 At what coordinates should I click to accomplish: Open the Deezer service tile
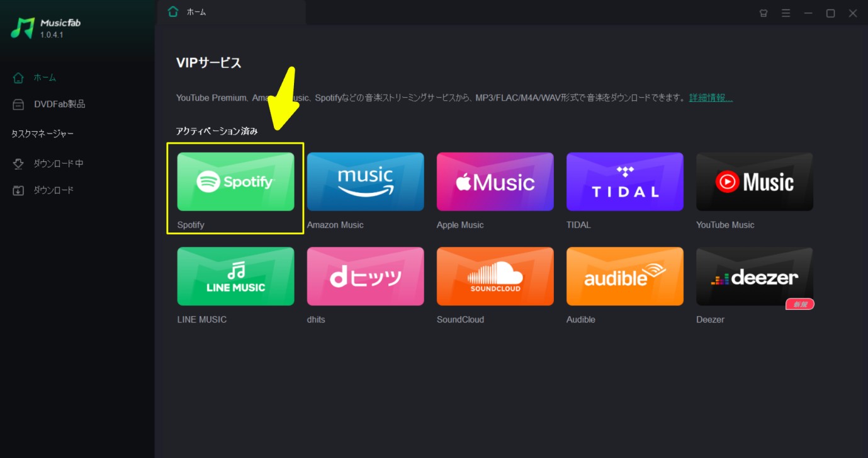[x=754, y=277]
